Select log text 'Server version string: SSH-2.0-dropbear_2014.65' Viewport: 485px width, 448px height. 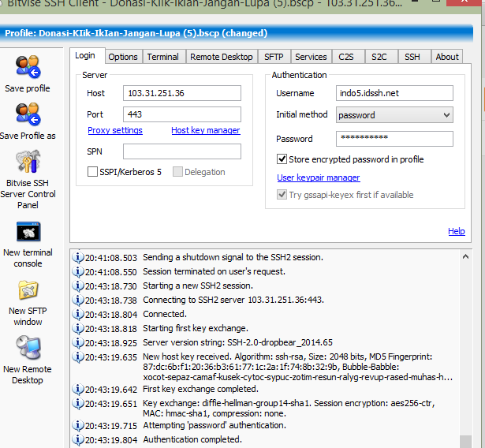click(237, 342)
